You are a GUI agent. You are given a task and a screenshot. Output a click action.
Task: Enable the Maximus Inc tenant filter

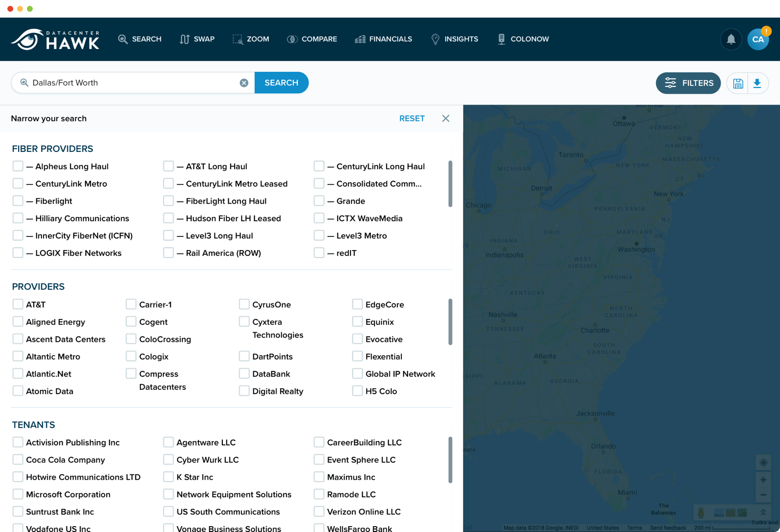click(x=319, y=477)
